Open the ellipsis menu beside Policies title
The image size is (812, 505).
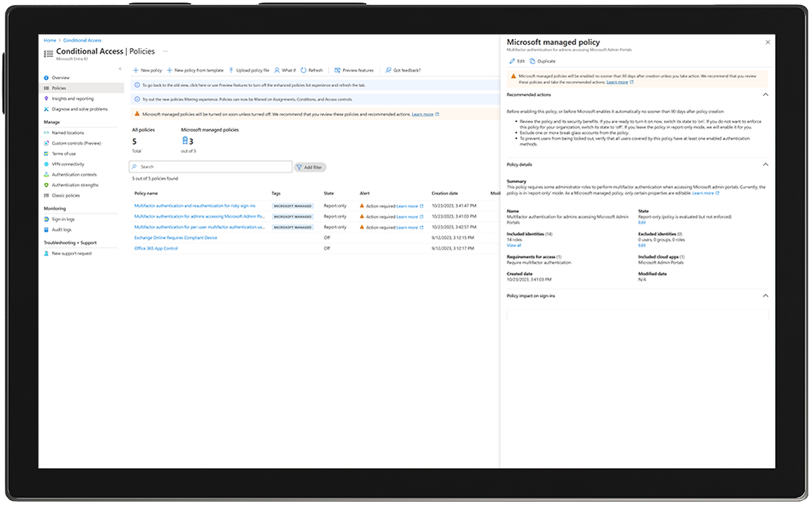(x=165, y=51)
